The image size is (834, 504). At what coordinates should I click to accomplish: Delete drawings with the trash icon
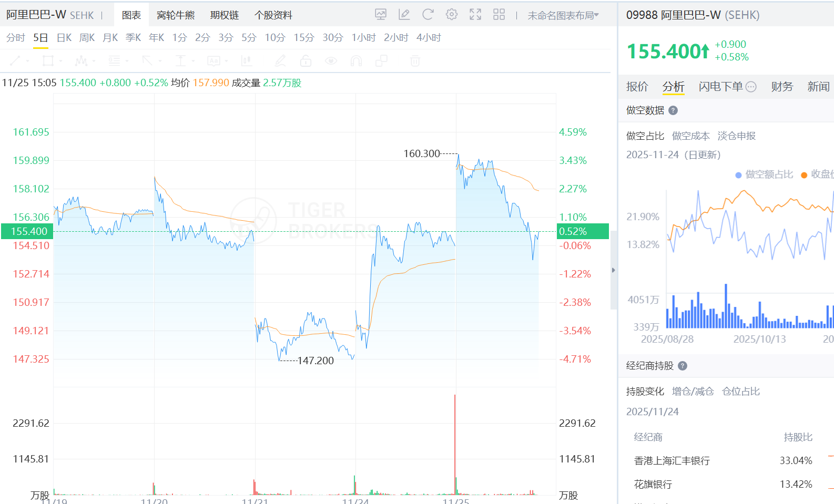[x=415, y=61]
